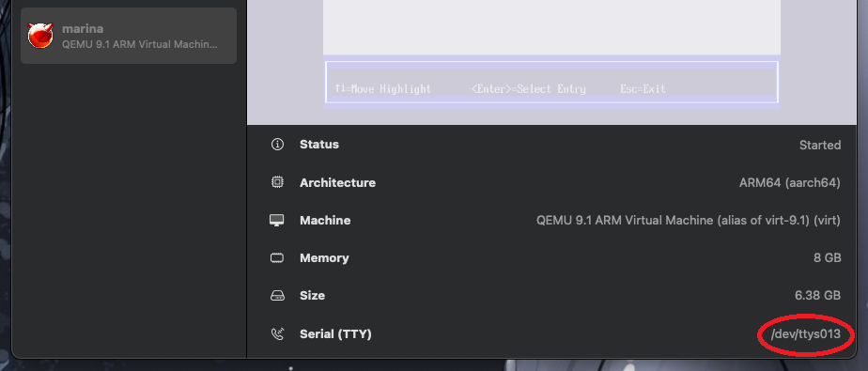
Task: Click the Size hard drive icon
Action: point(277,296)
